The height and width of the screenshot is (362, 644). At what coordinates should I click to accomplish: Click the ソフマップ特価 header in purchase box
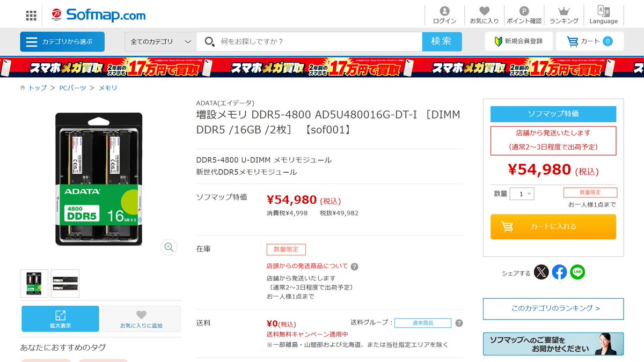(x=553, y=114)
